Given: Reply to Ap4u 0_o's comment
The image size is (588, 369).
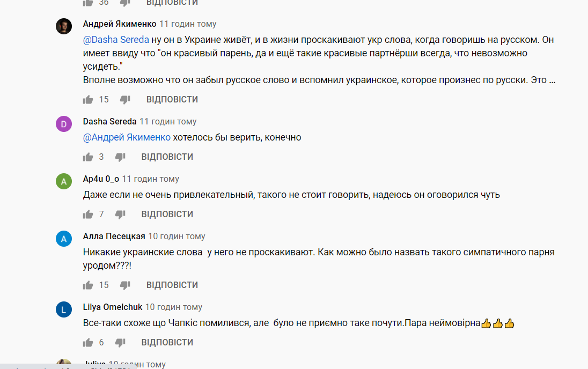Looking at the screenshot, I should 167,214.
